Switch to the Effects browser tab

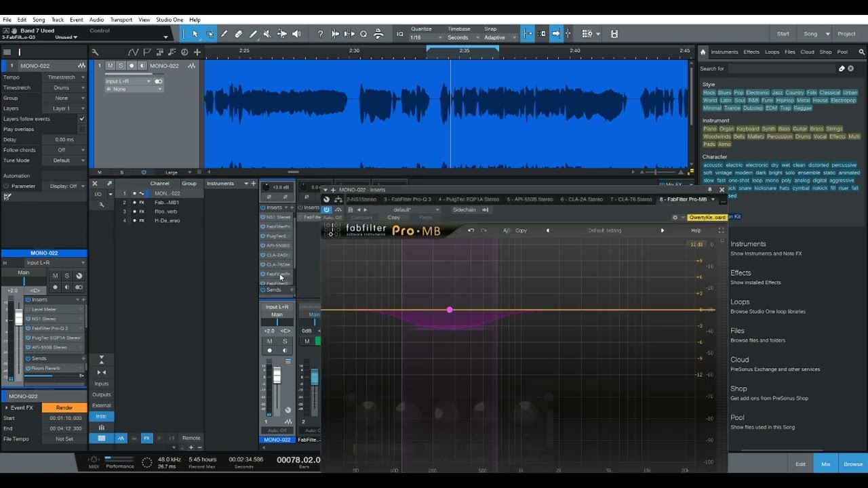pyautogui.click(x=751, y=52)
